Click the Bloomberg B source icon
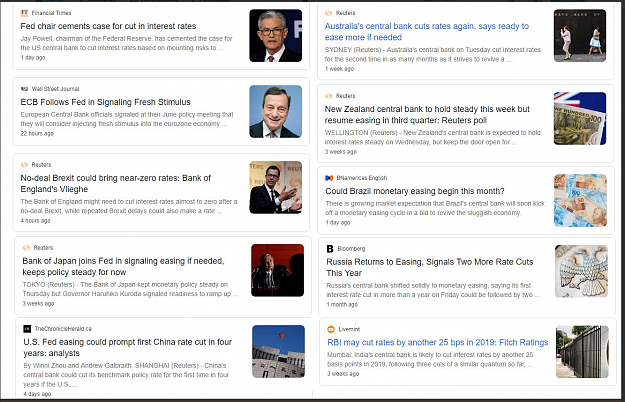 [x=330, y=249]
